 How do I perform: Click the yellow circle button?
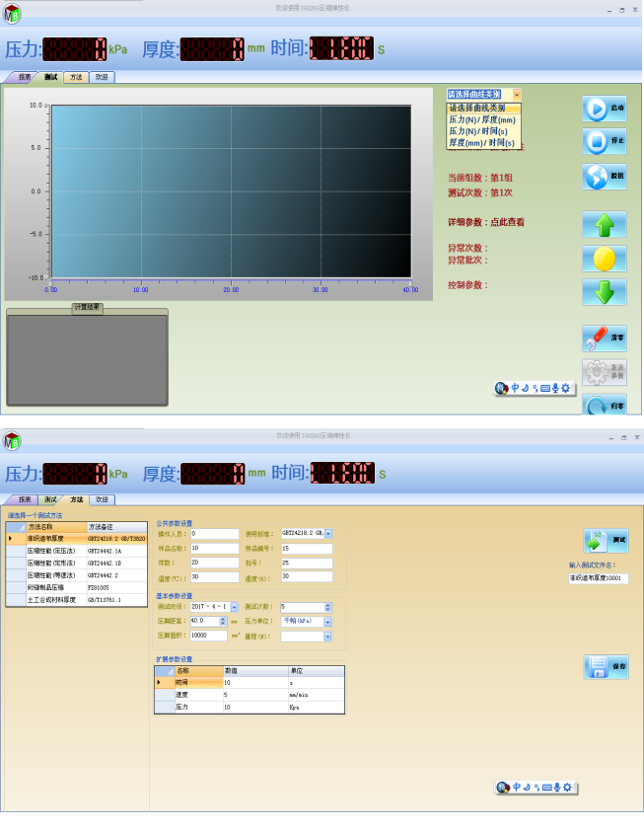tap(604, 259)
